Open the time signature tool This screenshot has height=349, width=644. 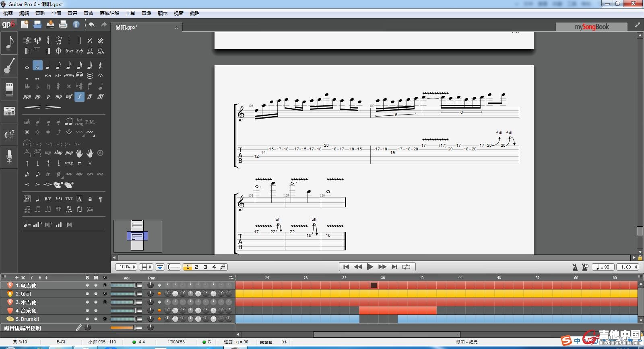click(48, 40)
